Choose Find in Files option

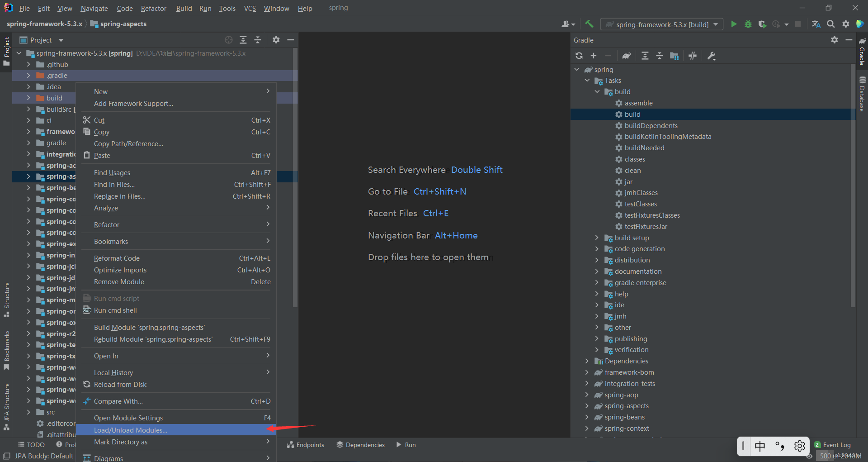(x=176, y=184)
